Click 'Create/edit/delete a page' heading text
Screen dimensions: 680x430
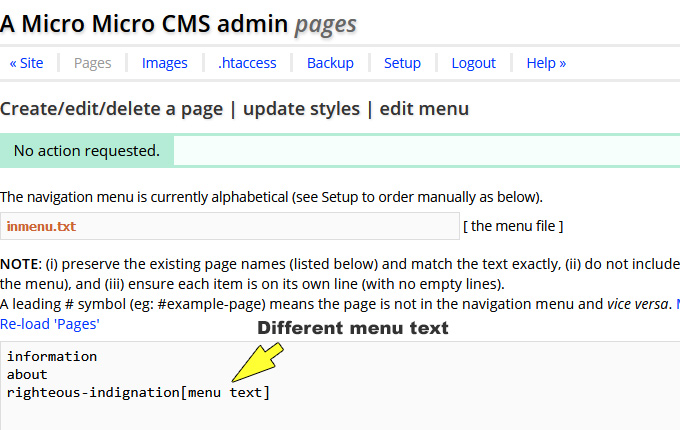point(111,108)
